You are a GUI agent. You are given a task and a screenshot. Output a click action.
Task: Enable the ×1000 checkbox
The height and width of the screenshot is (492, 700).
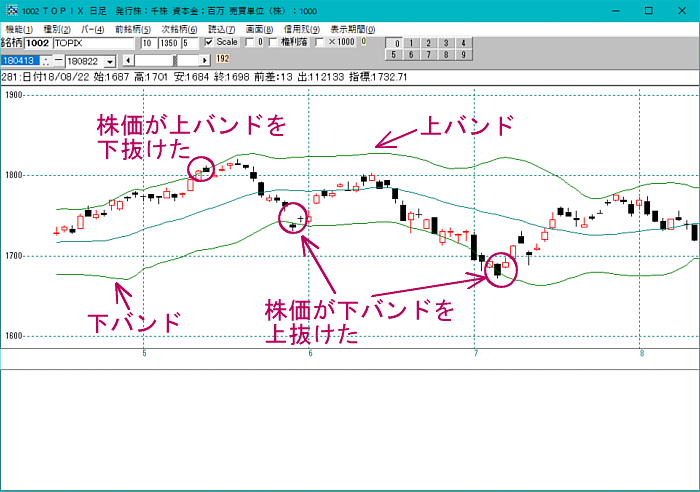[x=320, y=43]
